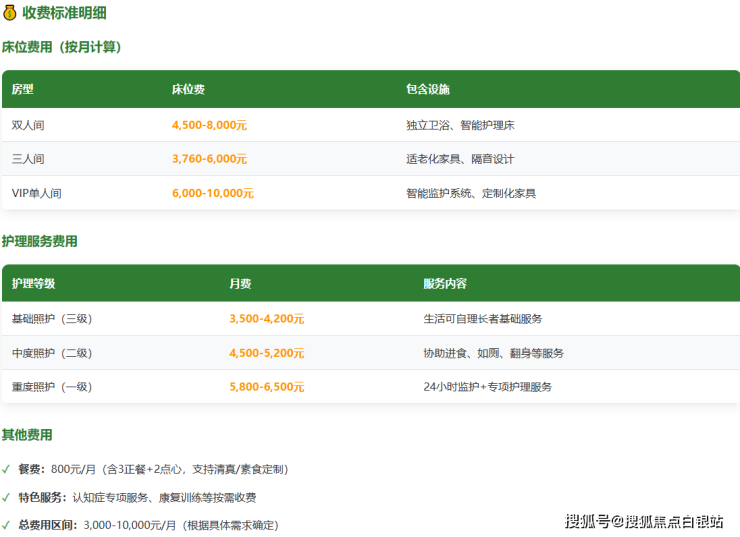Click the checkmark icon next to 特色服务
Image resolution: width=740 pixels, height=537 pixels.
point(7,497)
